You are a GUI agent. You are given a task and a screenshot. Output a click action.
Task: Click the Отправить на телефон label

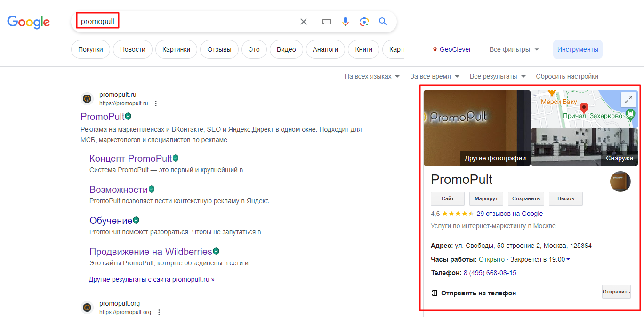(478, 293)
